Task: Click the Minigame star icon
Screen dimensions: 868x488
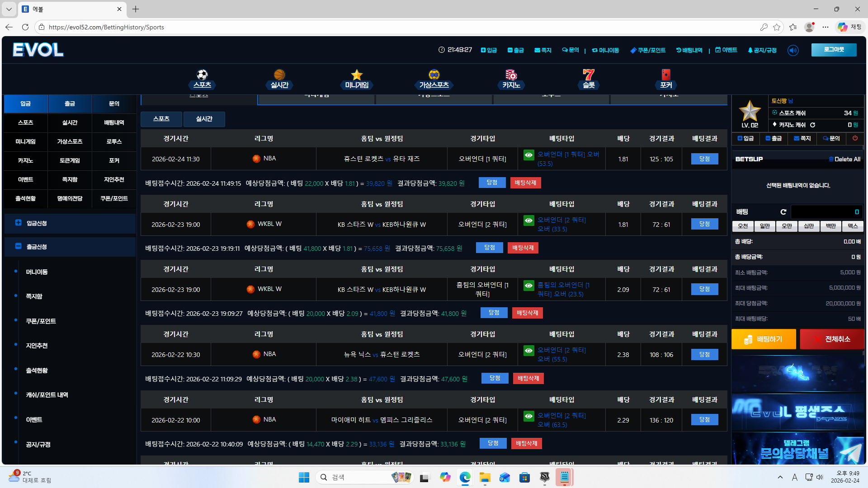Action: [357, 75]
